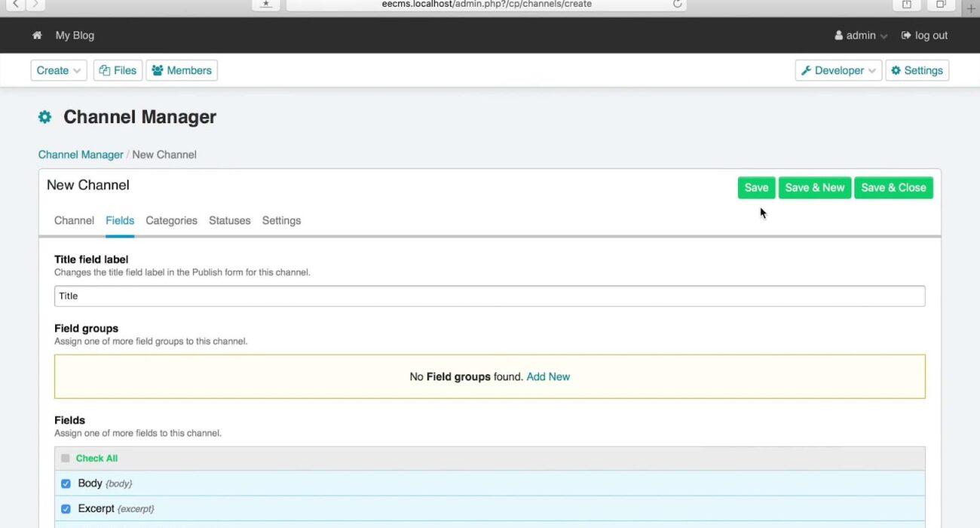Switch to the Categories tab
This screenshot has width=980, height=528.
click(171, 220)
